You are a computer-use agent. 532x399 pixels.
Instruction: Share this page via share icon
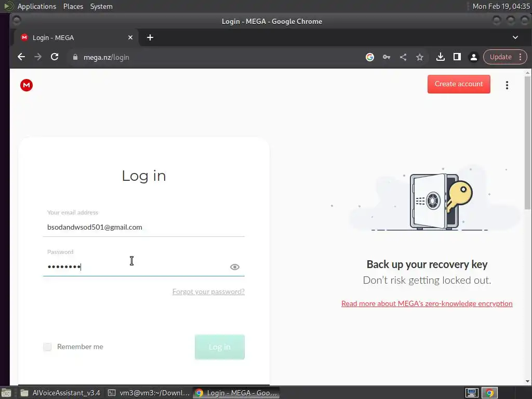point(403,57)
